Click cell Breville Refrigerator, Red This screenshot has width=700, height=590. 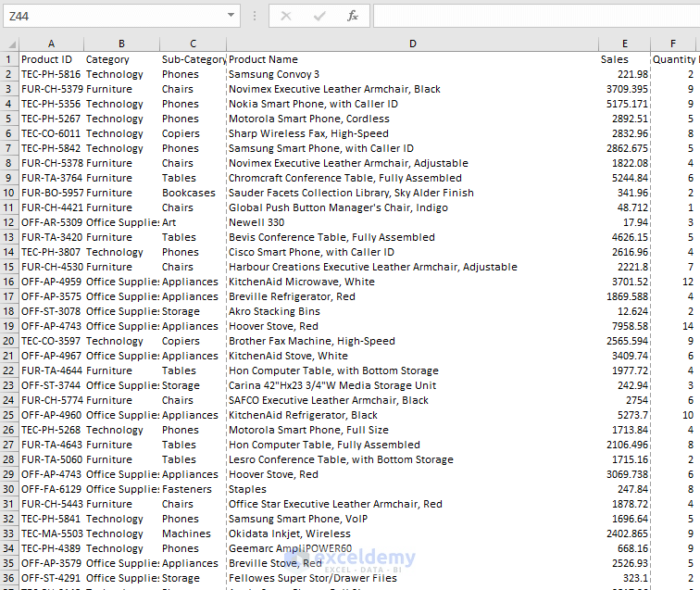(413, 296)
